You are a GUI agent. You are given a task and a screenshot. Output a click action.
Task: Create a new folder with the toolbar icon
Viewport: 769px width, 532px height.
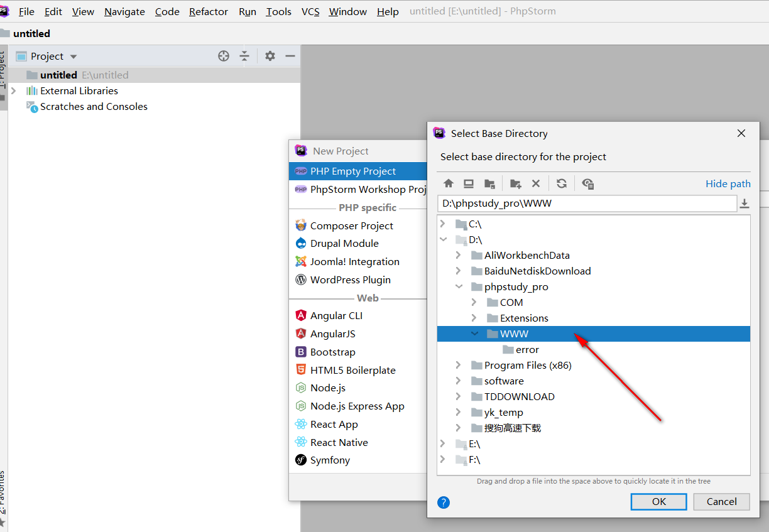515,183
